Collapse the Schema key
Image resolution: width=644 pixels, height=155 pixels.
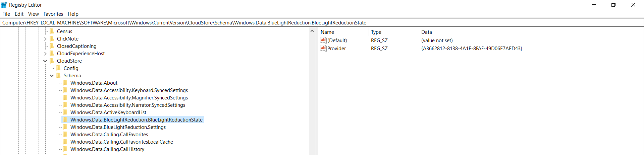pos(52,76)
